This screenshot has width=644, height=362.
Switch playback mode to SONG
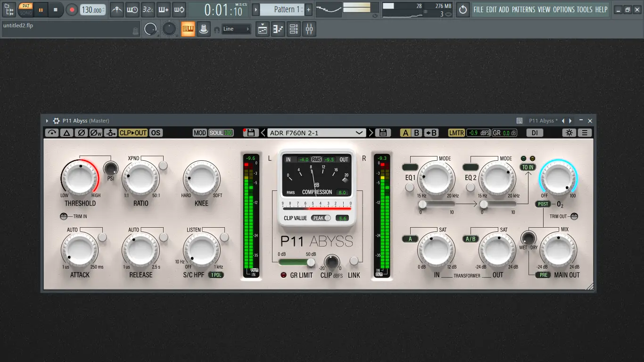26,12
